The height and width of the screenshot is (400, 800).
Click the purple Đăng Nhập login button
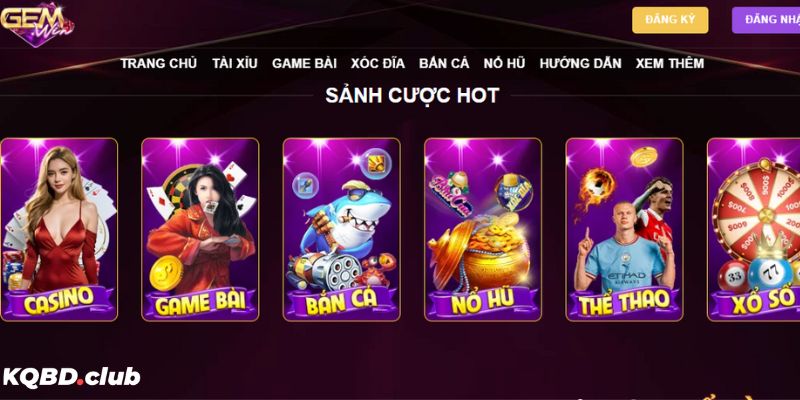[766, 20]
